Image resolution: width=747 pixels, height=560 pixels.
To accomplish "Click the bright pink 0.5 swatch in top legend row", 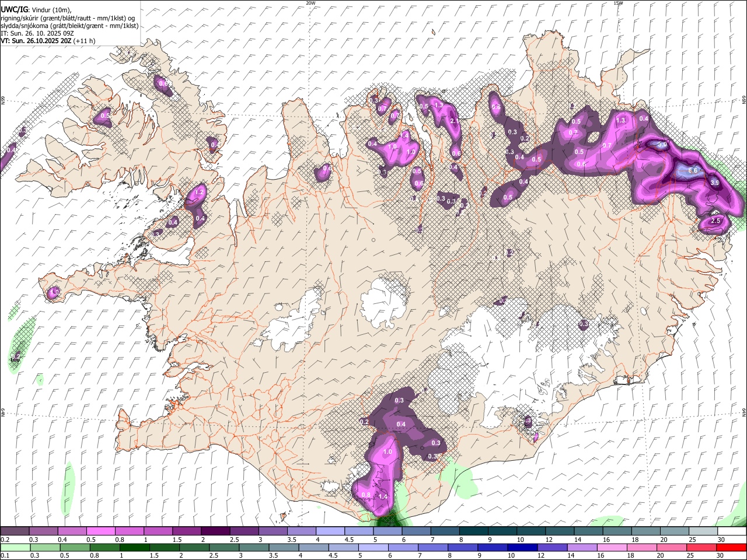I will 100,531.
